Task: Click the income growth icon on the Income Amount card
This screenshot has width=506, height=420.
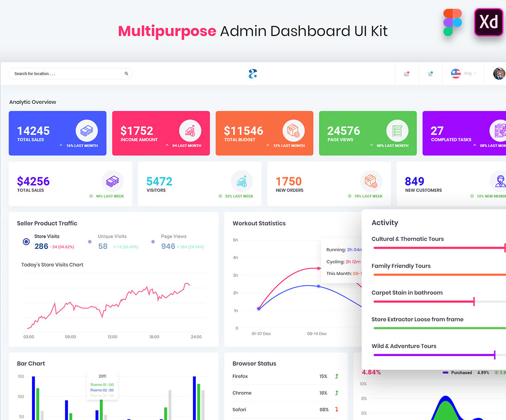Action: [190, 130]
